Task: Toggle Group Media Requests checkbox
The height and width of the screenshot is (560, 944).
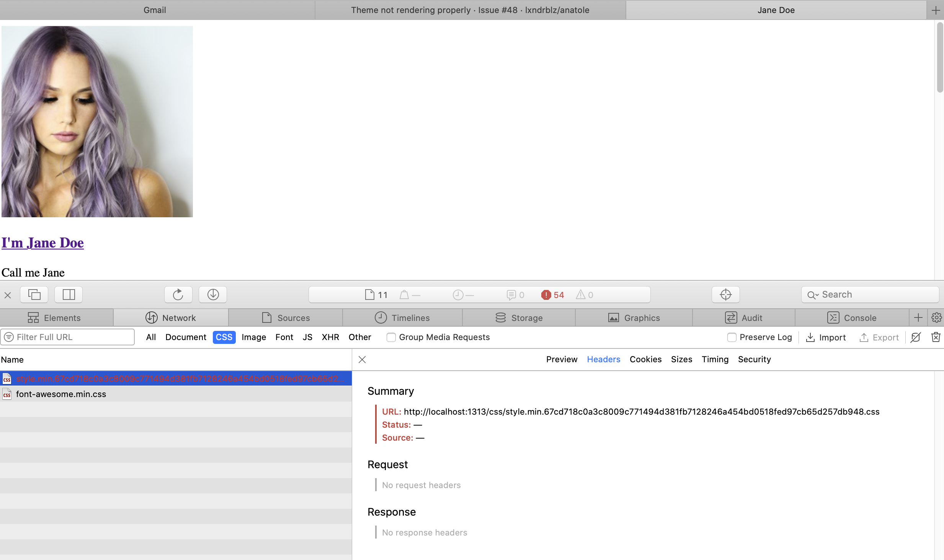Action: pyautogui.click(x=391, y=337)
